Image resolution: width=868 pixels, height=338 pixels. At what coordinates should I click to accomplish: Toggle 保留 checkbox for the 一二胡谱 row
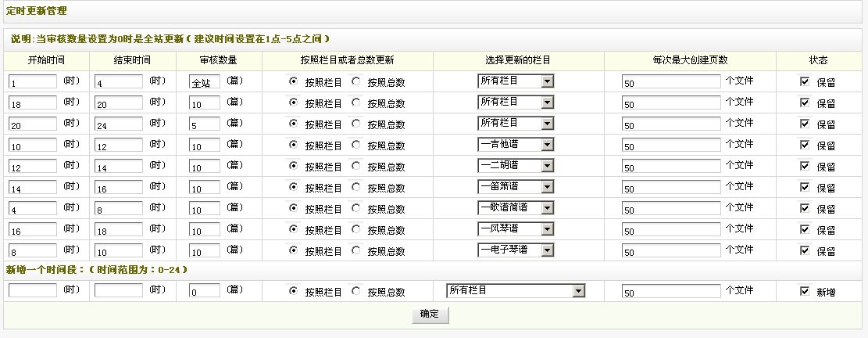(805, 166)
